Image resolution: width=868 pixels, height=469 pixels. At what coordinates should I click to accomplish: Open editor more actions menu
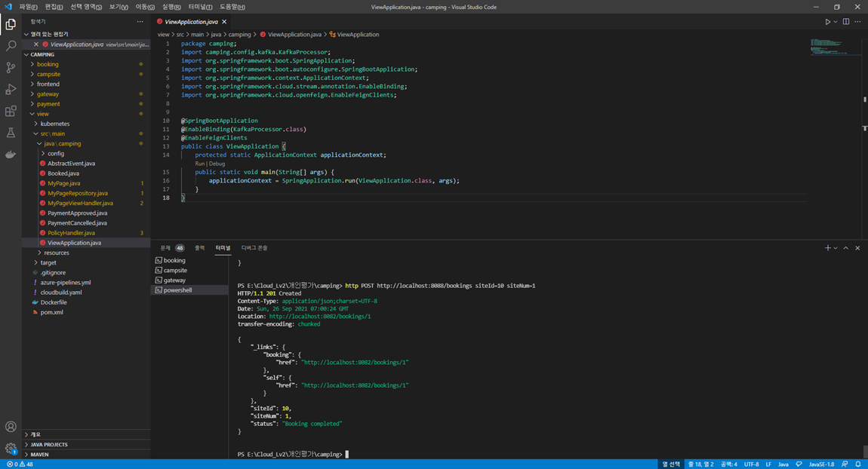857,22
